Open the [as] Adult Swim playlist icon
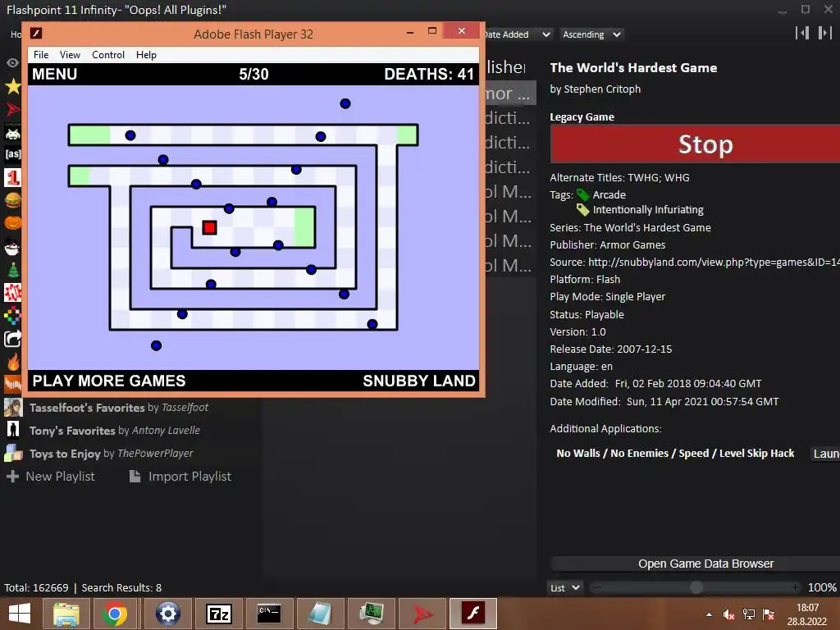The image size is (840, 630). 13,154
